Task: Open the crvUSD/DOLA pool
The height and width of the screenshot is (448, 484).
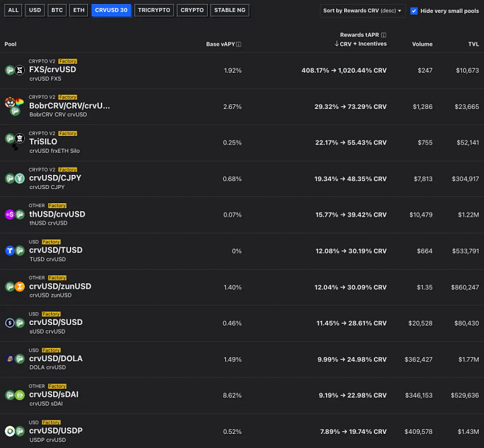Action: point(56,359)
